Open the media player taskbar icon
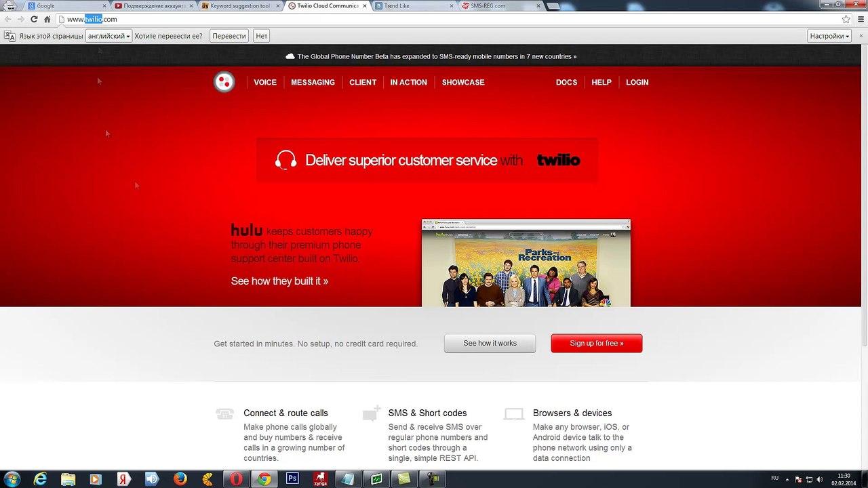The image size is (868, 488). [96, 479]
